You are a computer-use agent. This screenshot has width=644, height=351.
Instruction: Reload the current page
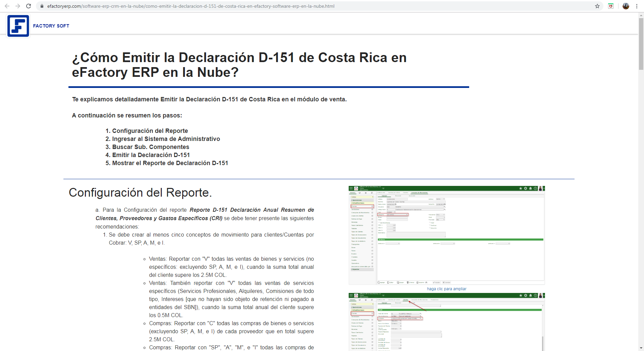tap(29, 6)
